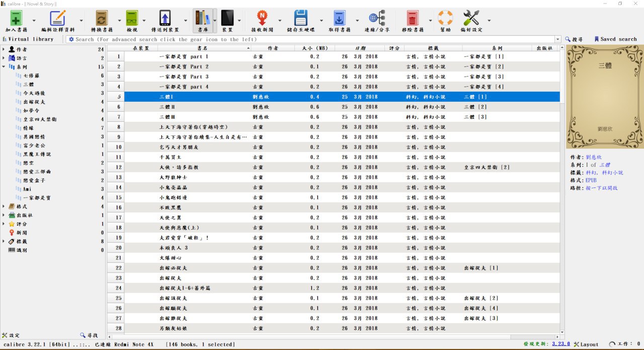Image resolution: width=644 pixels, height=350 pixels.
Task: Expand the 作者 authors tree node
Action: 4,49
